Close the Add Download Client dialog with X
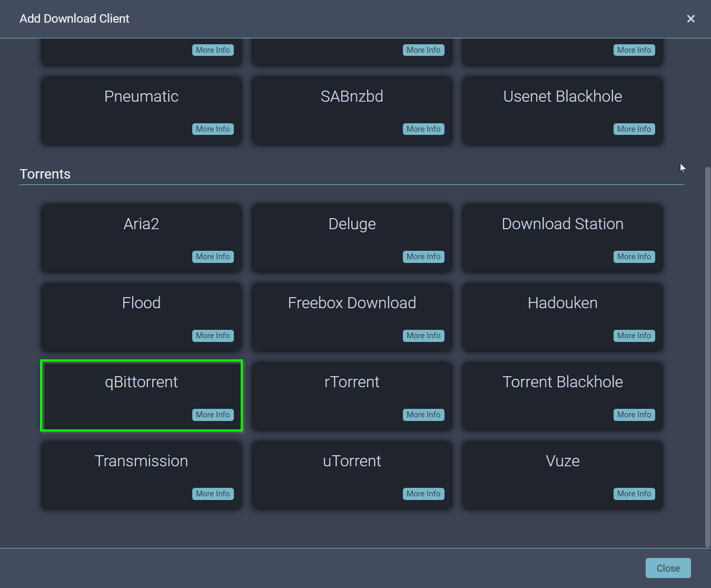This screenshot has width=711, height=588. [690, 19]
